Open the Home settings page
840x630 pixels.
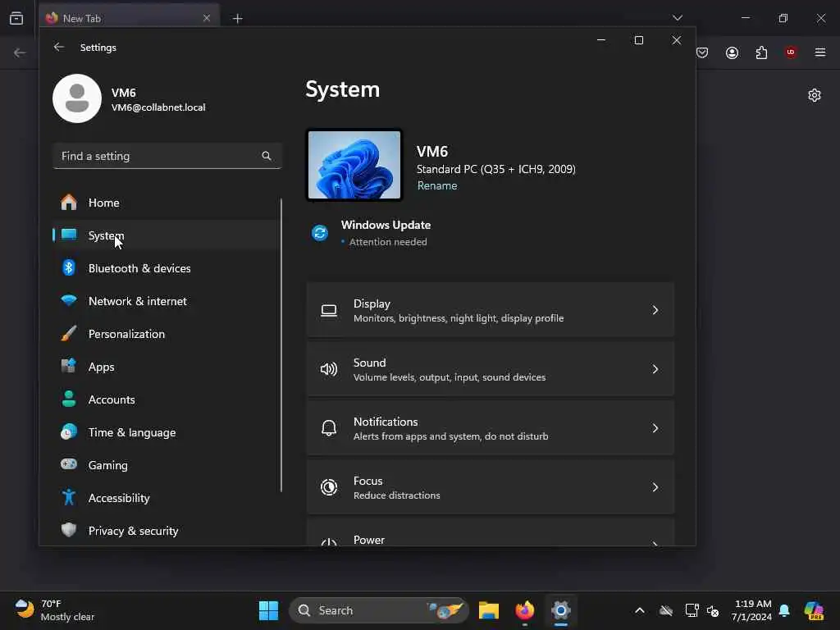[x=166, y=203]
